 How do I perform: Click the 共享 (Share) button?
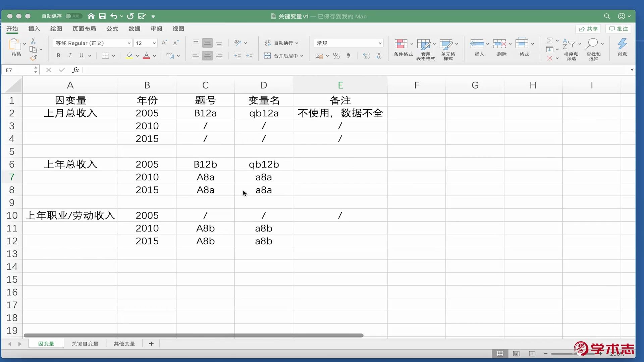[x=588, y=29]
